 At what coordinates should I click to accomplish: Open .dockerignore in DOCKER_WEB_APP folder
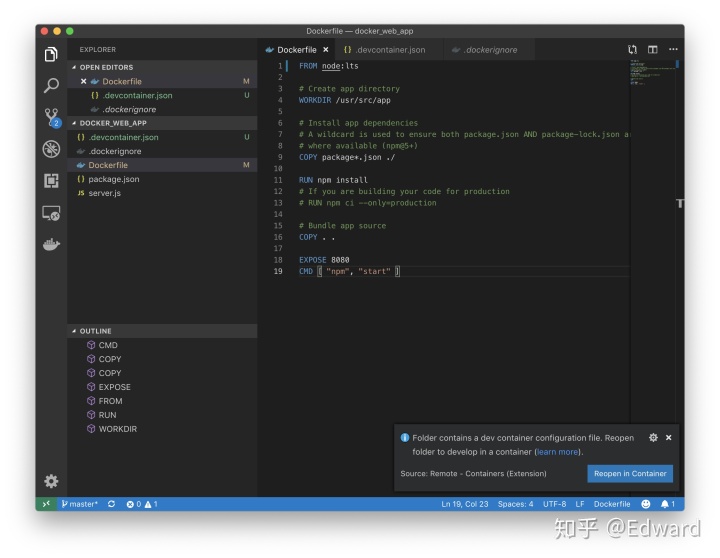tap(163, 151)
